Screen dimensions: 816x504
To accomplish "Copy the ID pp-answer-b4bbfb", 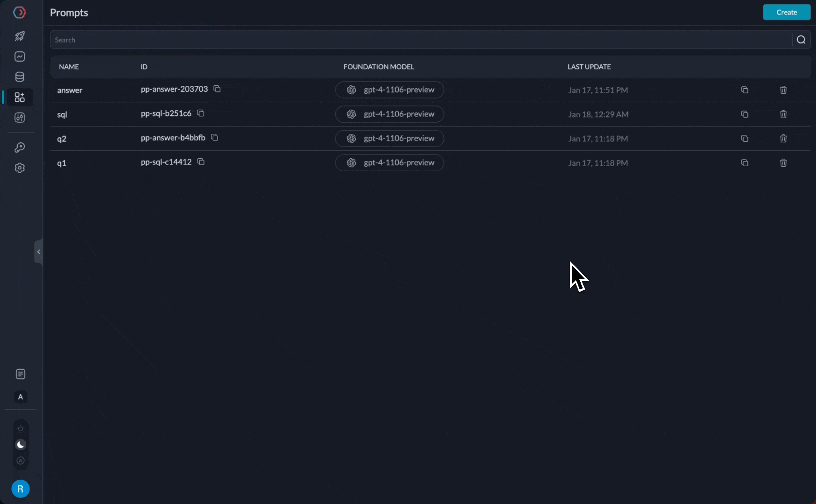I will click(215, 137).
